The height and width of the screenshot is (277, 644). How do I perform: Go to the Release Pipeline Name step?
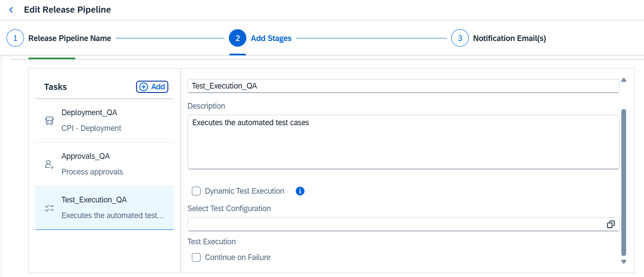click(69, 38)
